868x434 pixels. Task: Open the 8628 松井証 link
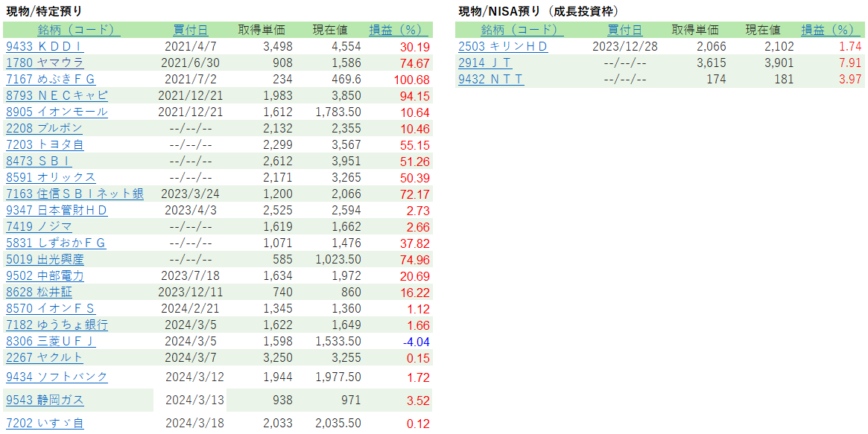tap(39, 292)
